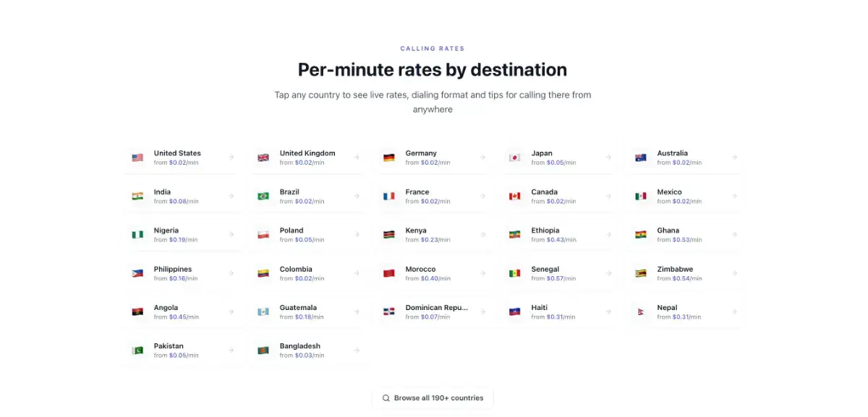The width and height of the screenshot is (868, 417).
Task: Open the Dominican Republic rate card
Action: pos(434,312)
